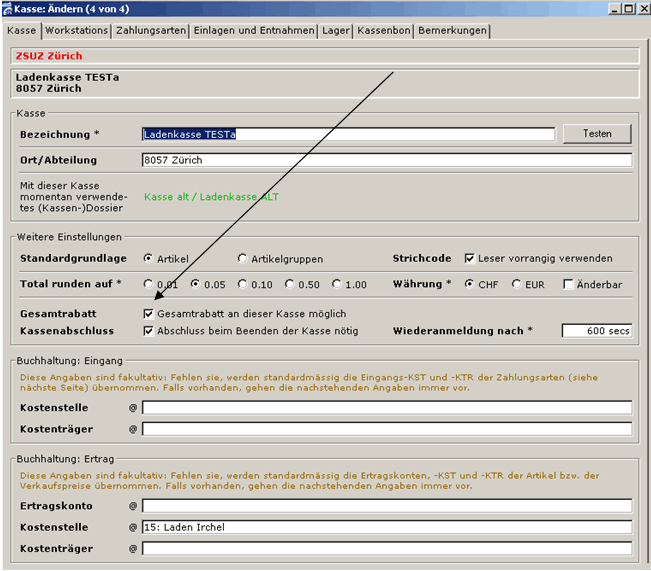Select Artikelgruppen as Standardgrundlage

(243, 259)
